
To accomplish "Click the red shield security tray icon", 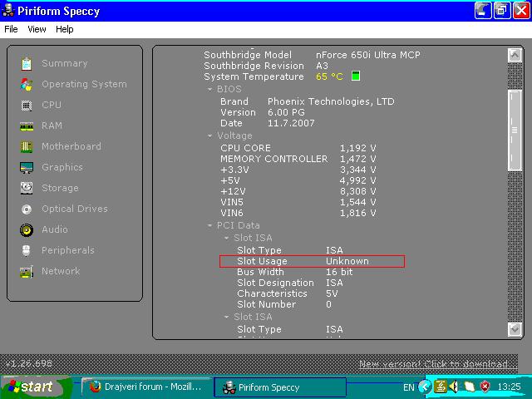I will pos(485,387).
